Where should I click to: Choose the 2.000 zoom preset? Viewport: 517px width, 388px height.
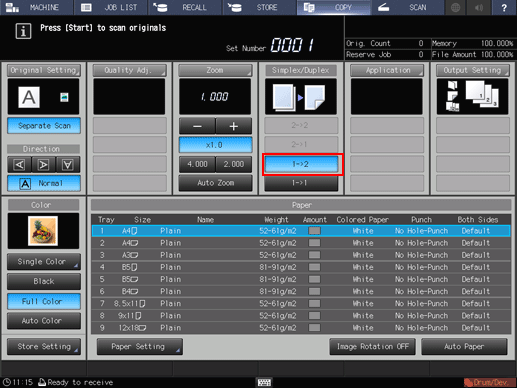click(x=234, y=164)
